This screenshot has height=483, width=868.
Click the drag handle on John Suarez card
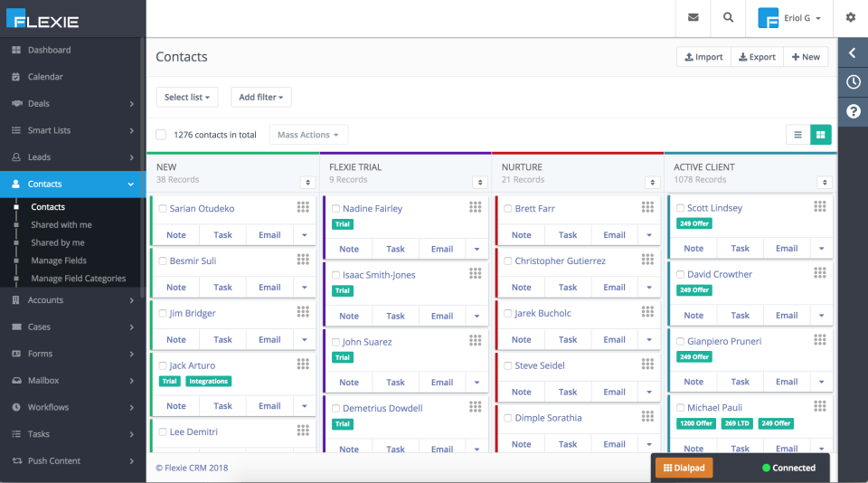click(x=475, y=340)
